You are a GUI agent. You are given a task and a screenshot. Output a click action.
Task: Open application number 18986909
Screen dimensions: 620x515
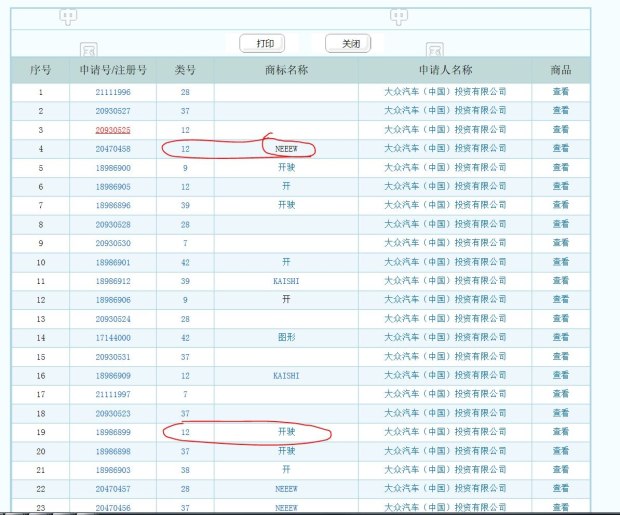pyautogui.click(x=113, y=376)
